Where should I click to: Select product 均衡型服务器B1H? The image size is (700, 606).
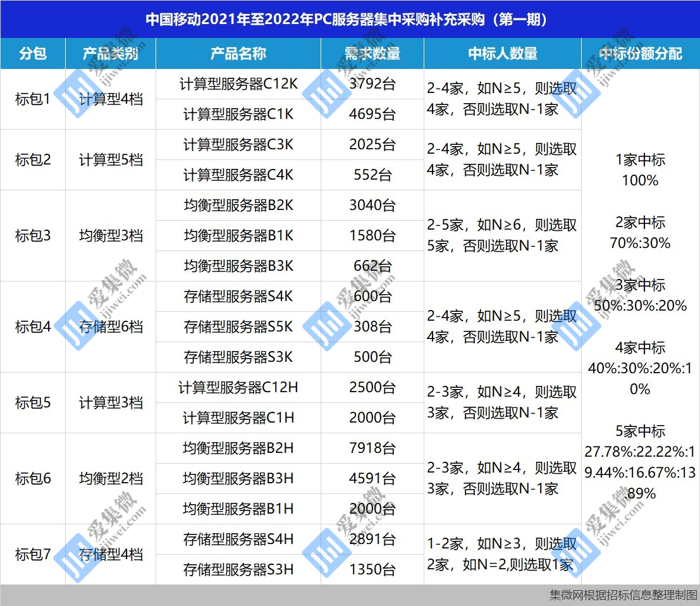[238, 509]
